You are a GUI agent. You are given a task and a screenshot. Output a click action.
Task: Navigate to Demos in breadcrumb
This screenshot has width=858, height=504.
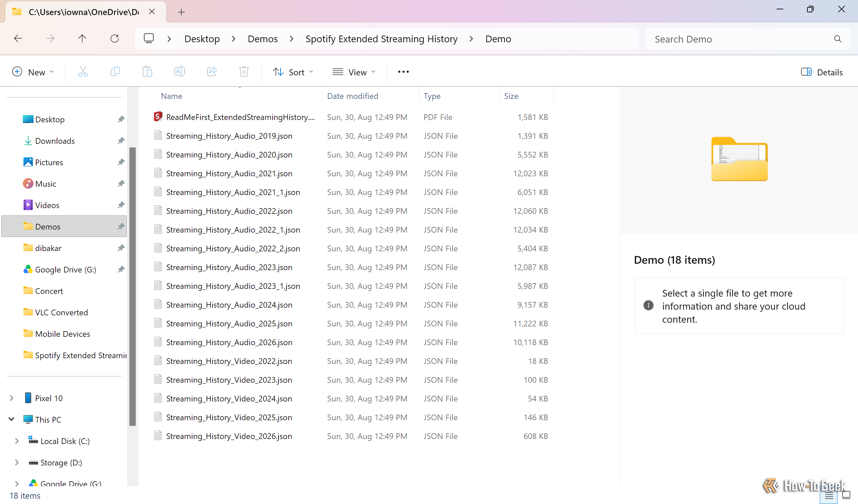click(x=262, y=39)
